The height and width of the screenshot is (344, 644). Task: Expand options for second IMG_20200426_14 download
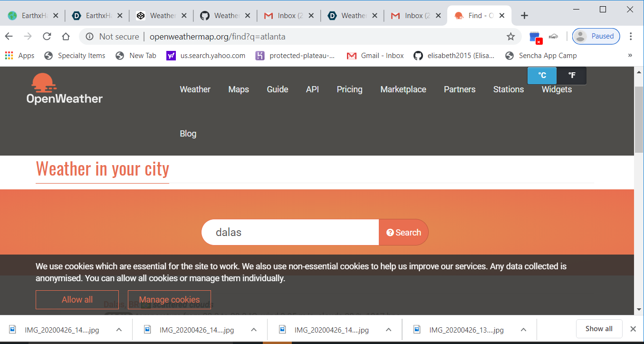[x=254, y=329]
